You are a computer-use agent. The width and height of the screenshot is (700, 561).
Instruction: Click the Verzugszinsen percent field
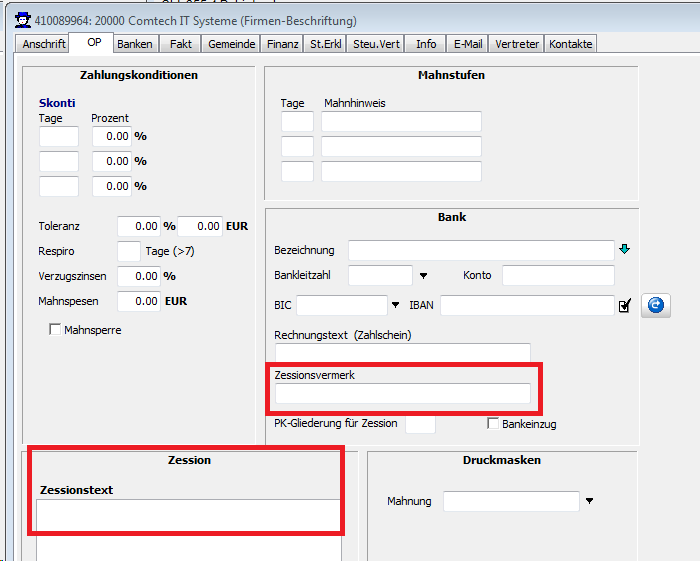tap(139, 276)
